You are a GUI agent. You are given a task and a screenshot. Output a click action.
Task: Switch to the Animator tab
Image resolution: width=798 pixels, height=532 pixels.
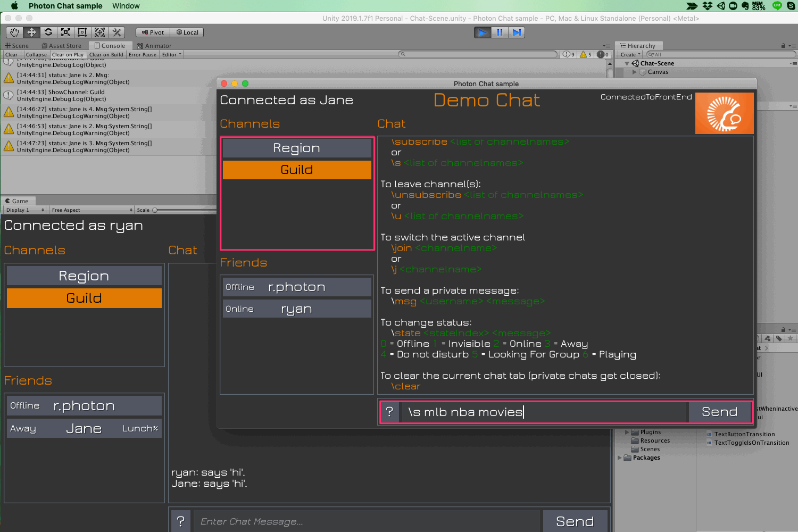154,46
